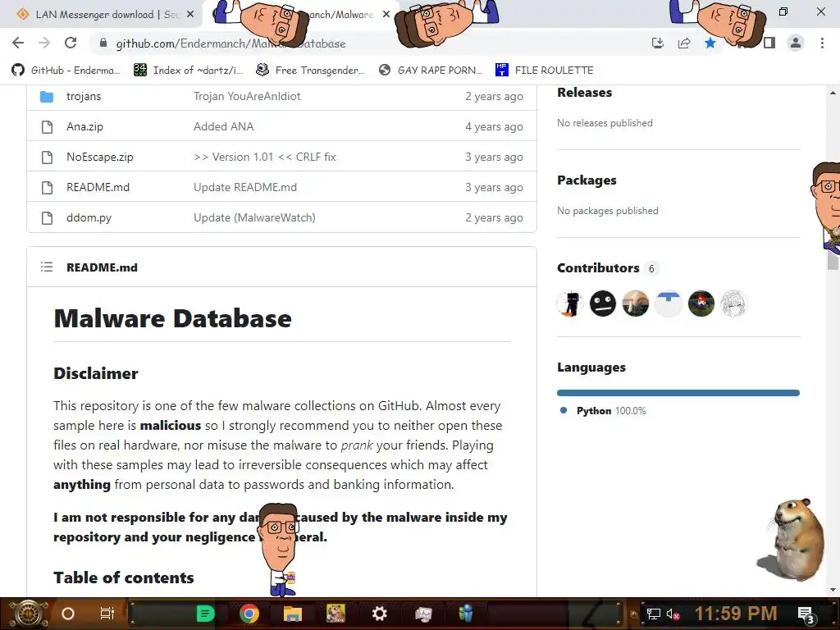Switch to the LAN Messenger download tab
The height and width of the screenshot is (630, 840).
click(107, 15)
